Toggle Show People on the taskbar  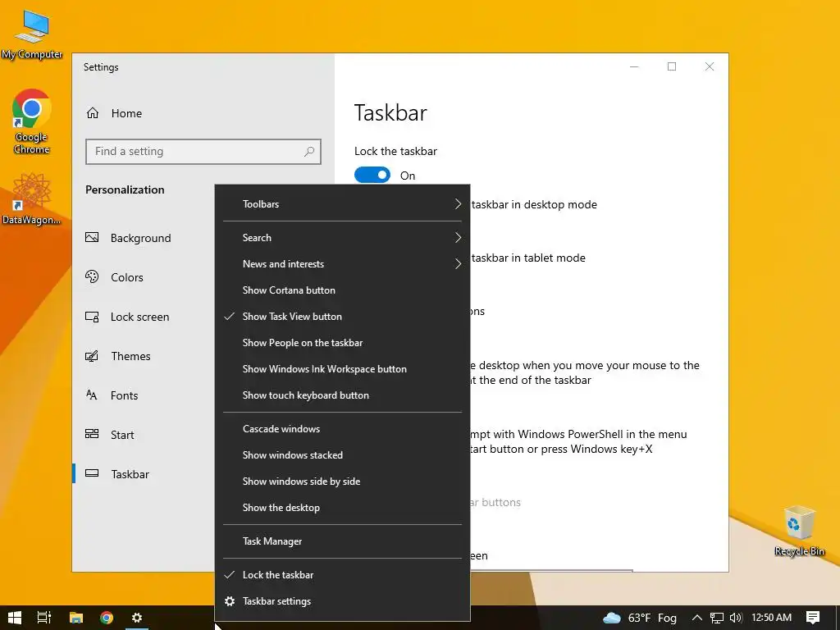click(342, 342)
